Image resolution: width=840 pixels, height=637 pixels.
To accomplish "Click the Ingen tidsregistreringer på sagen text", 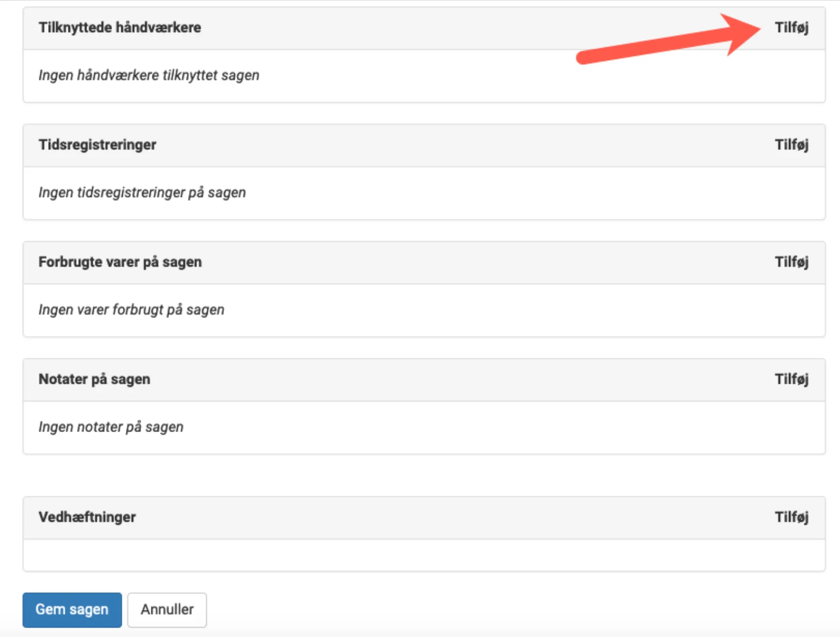I will pos(141,193).
